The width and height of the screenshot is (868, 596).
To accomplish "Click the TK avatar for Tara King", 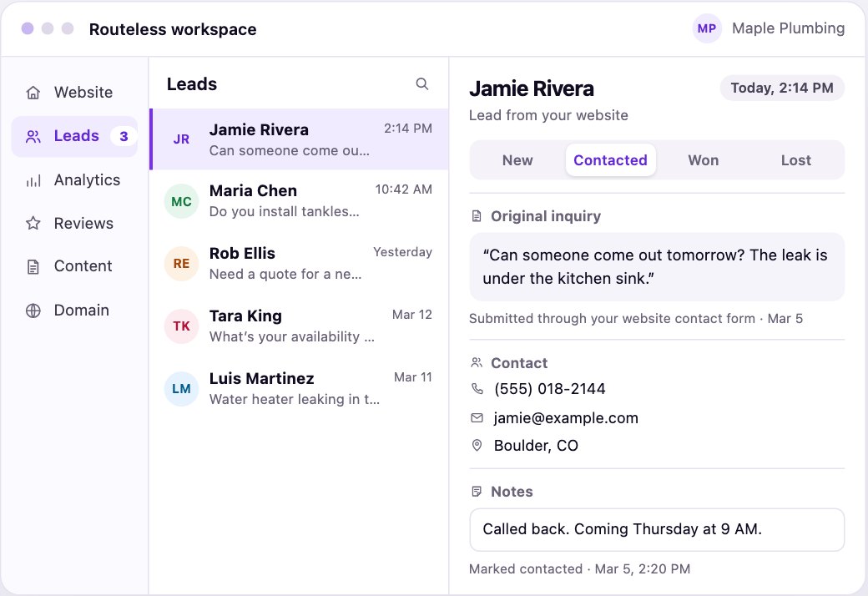I will click(182, 326).
